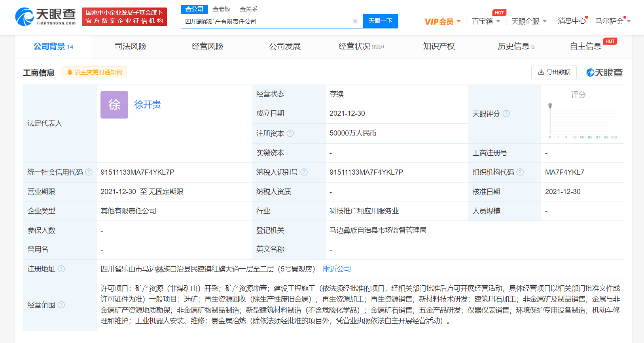
Task: Open the 马尔萨金 user account menu
Action: tap(613, 21)
